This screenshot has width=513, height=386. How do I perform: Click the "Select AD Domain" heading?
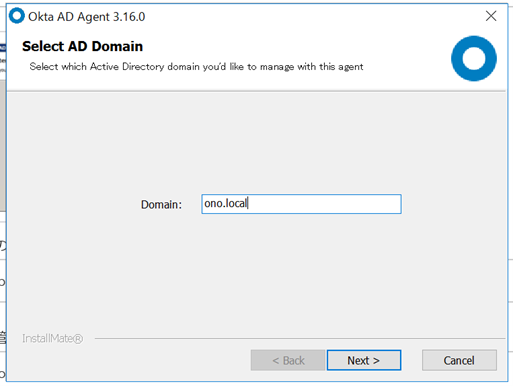[x=82, y=46]
